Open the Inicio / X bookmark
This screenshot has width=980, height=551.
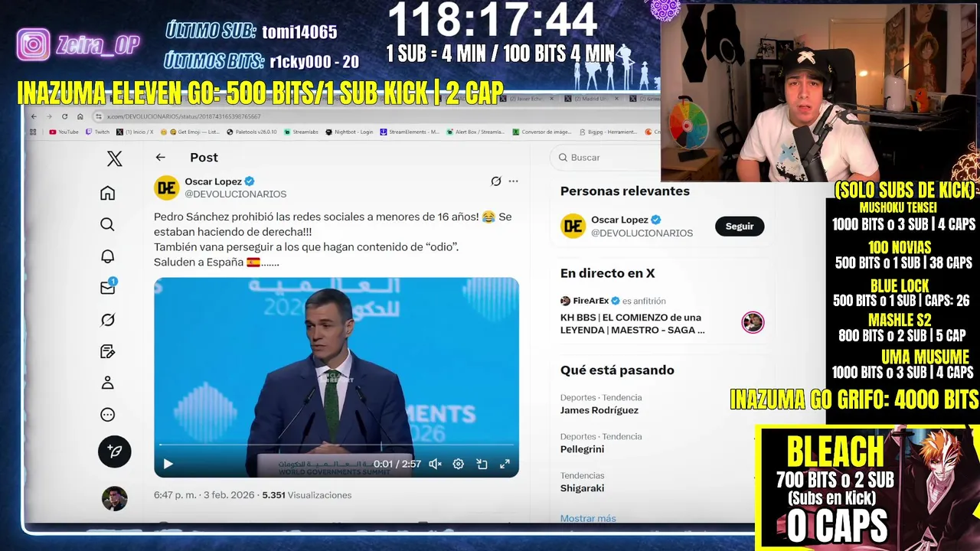135,132
